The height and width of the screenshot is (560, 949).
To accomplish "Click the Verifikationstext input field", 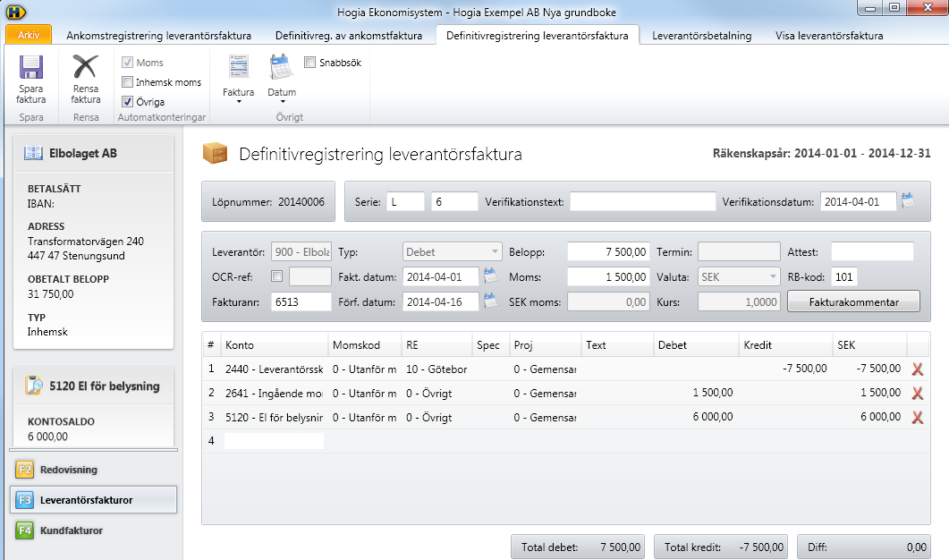I will point(643,201).
